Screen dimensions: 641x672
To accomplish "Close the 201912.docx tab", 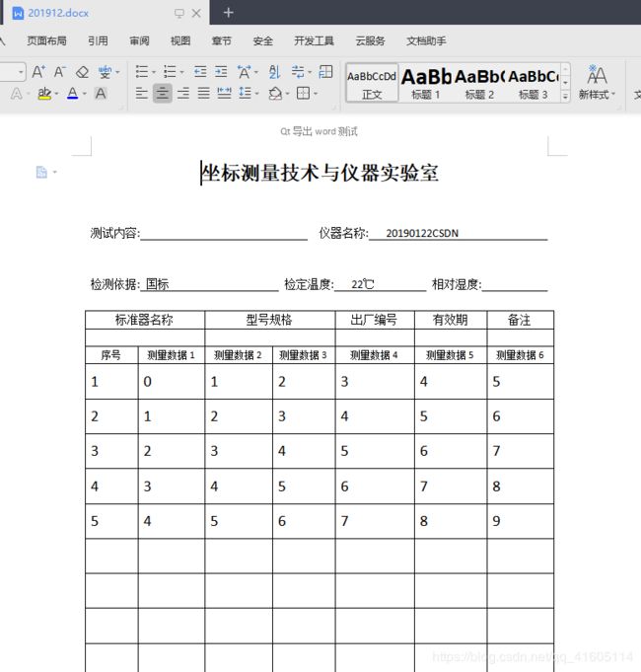I will pyautogui.click(x=196, y=13).
